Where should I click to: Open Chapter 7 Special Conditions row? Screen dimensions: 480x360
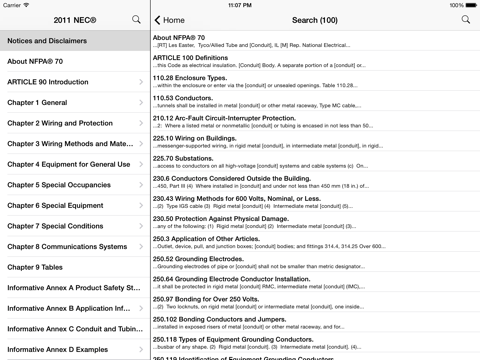pos(75,226)
